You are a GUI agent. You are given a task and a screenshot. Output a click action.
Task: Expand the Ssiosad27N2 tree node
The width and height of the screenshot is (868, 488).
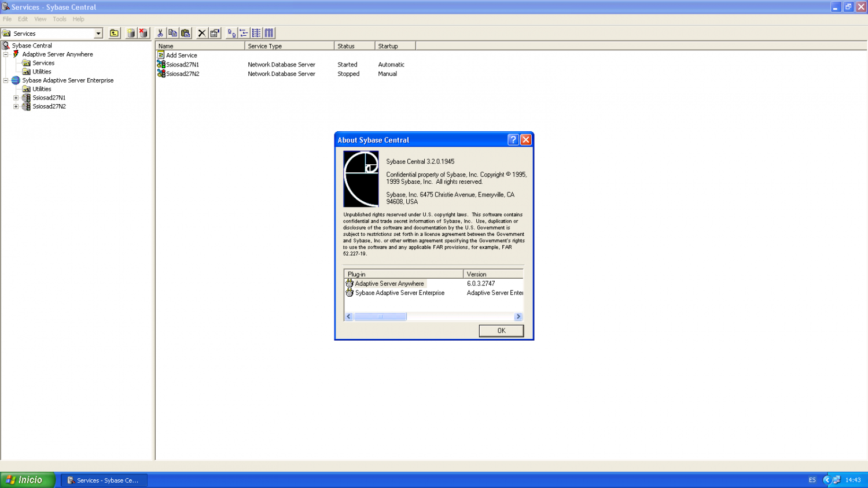16,106
